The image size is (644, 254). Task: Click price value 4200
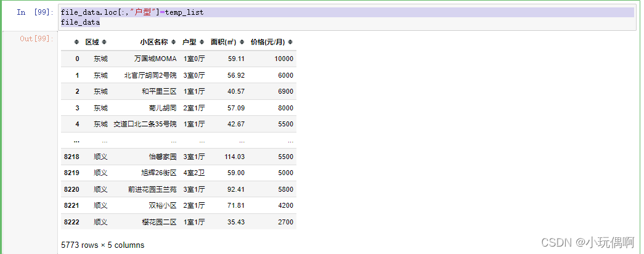pyautogui.click(x=285, y=205)
